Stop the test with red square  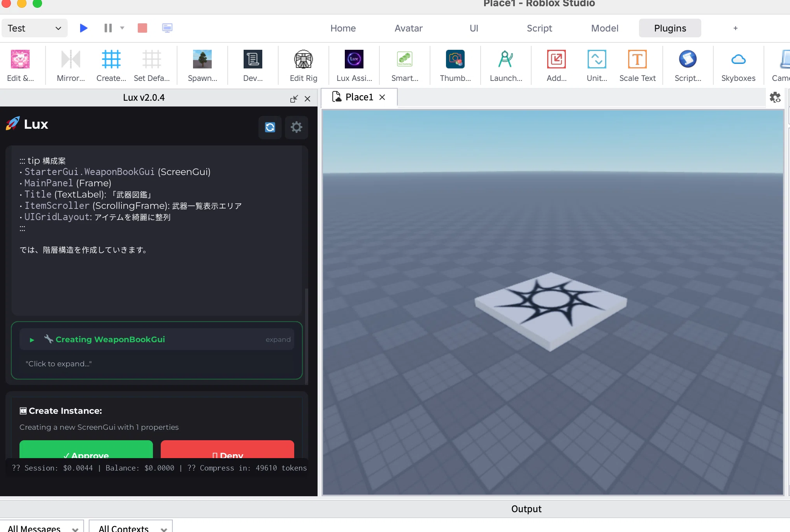point(142,28)
